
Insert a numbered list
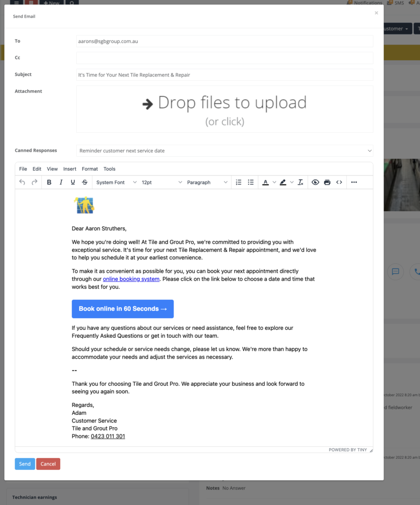[x=239, y=182]
